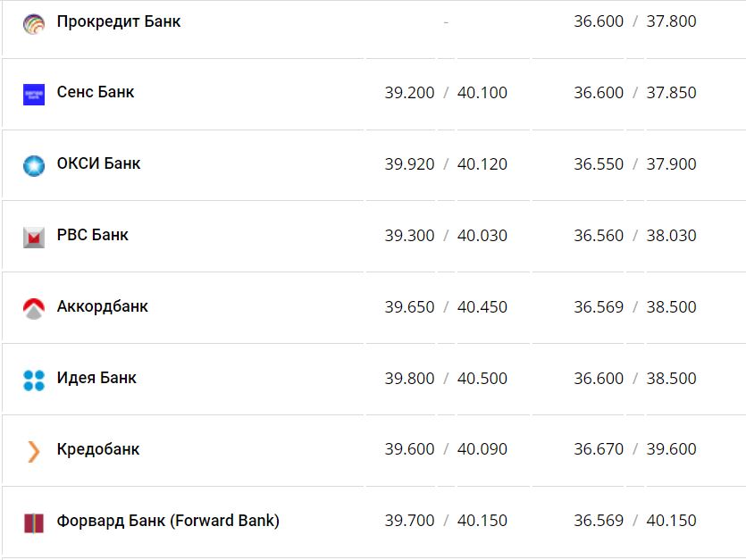
Task: Click Аккордбанк rate 39.650 / 40.450
Action: point(446,307)
